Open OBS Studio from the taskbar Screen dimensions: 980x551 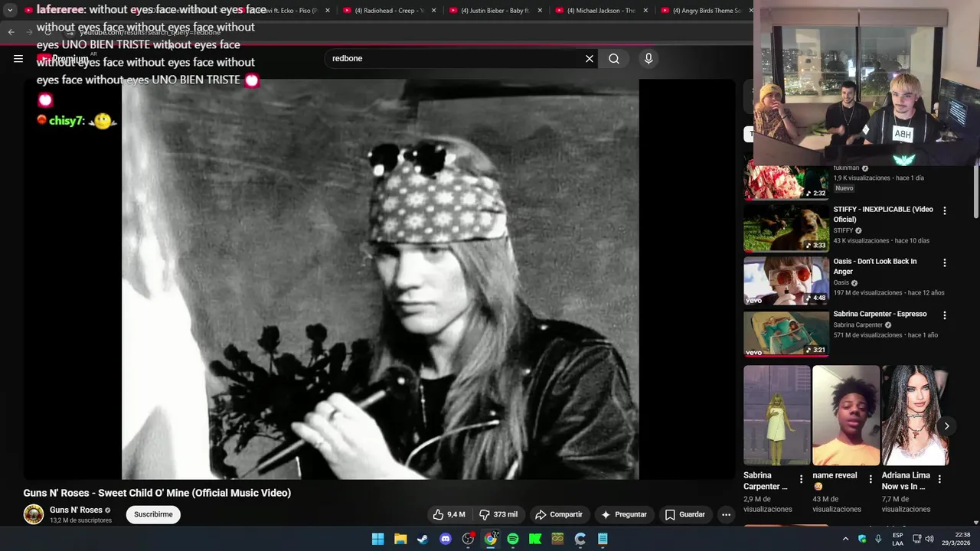coord(468,539)
